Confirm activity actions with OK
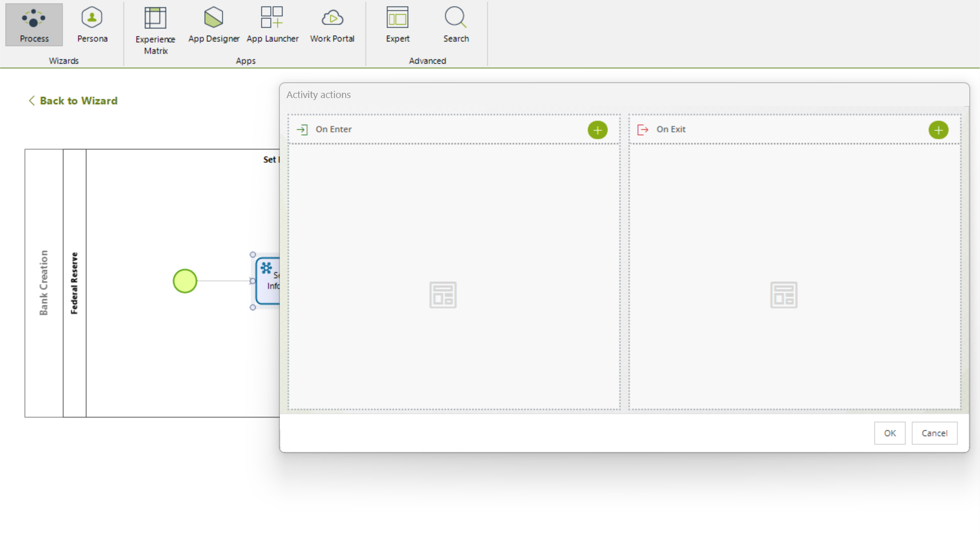The width and height of the screenshot is (980, 534). tap(889, 433)
